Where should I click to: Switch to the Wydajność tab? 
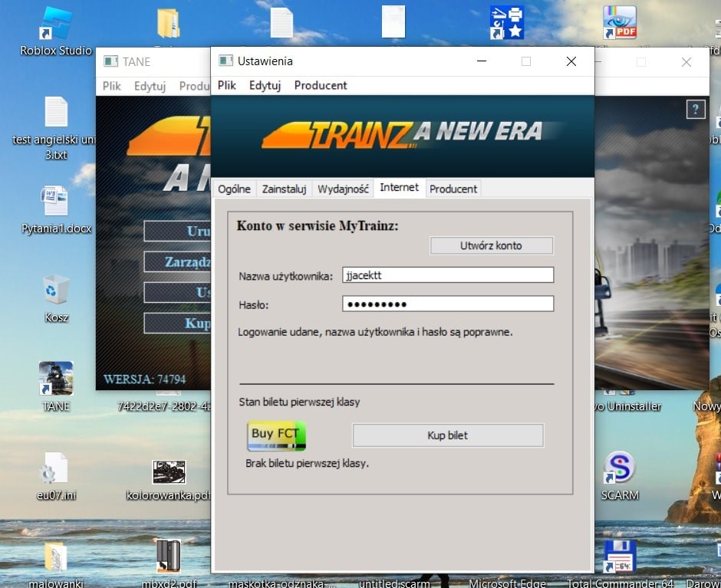pos(343,189)
